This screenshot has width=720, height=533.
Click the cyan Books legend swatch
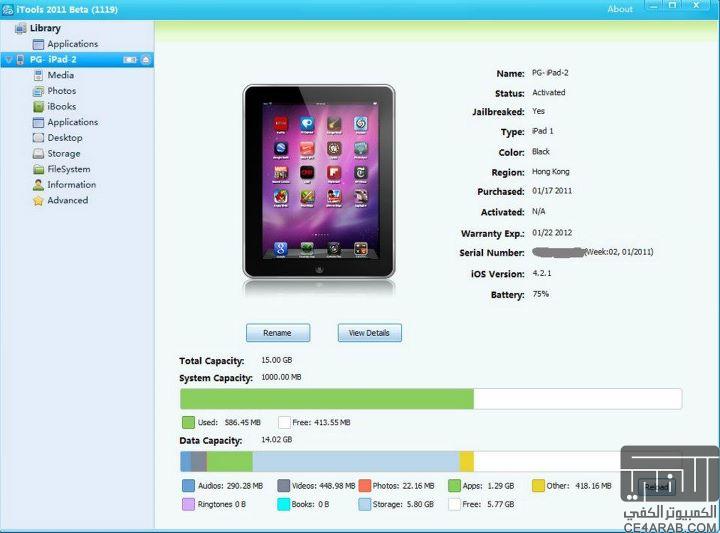[x=284, y=504]
